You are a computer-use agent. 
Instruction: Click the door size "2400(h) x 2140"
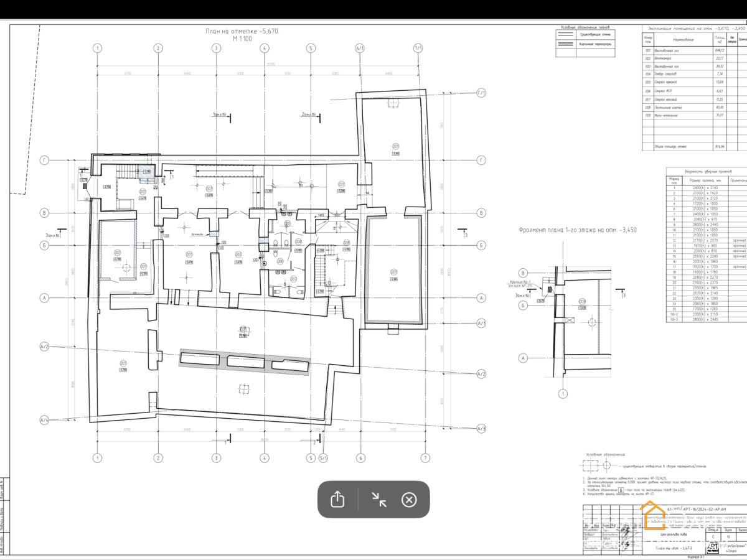point(705,188)
